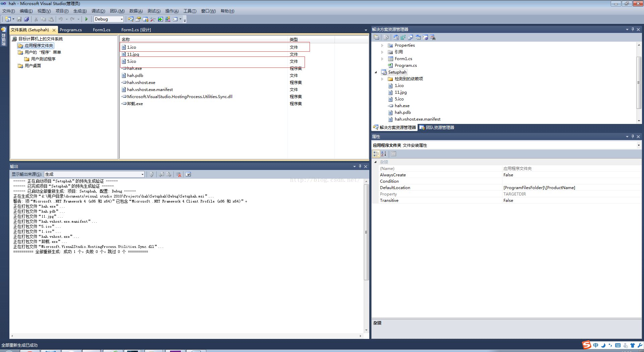Click the Start Debugging green arrow
Image resolution: width=644 pixels, height=352 pixels.
[x=87, y=19]
